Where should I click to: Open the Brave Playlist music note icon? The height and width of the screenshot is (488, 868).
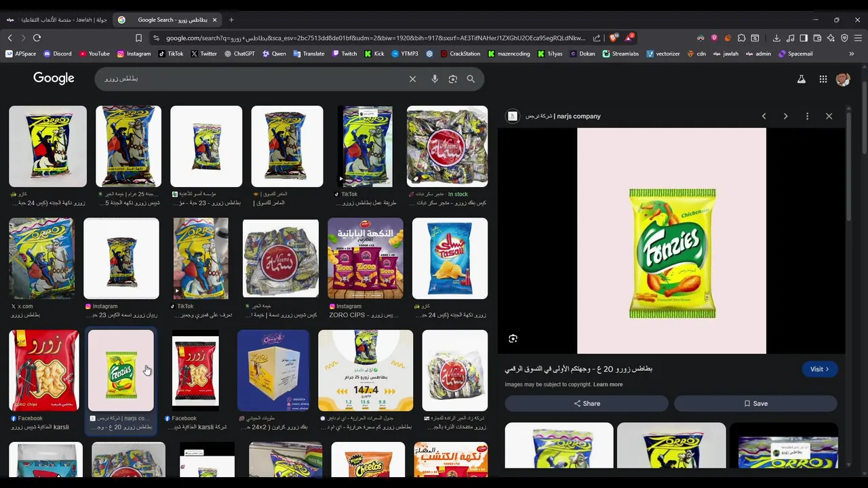(x=790, y=38)
